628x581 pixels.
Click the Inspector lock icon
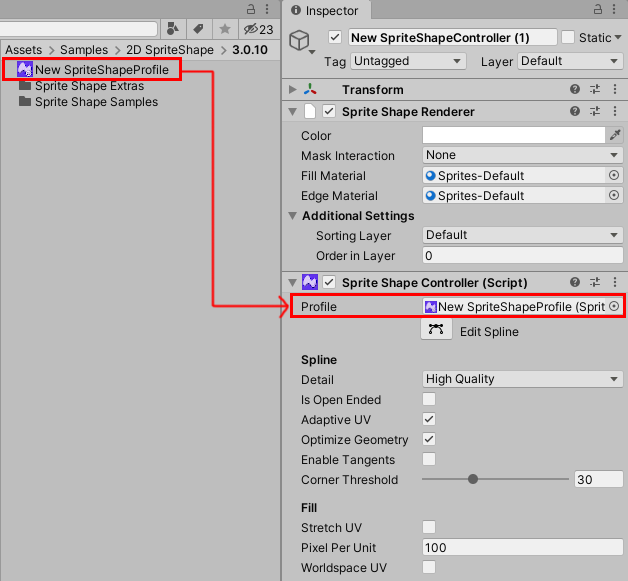(x=598, y=10)
